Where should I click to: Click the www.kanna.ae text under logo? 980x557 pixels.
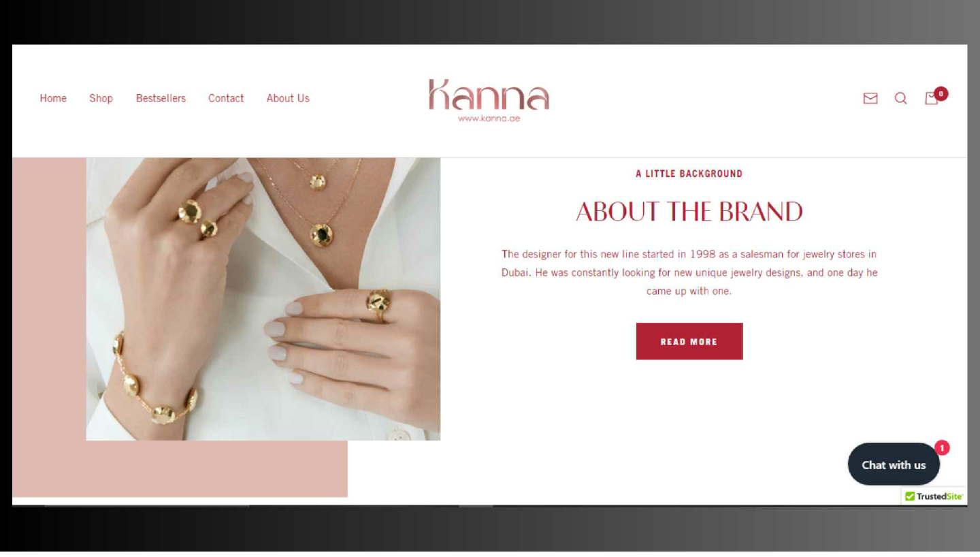pyautogui.click(x=489, y=118)
